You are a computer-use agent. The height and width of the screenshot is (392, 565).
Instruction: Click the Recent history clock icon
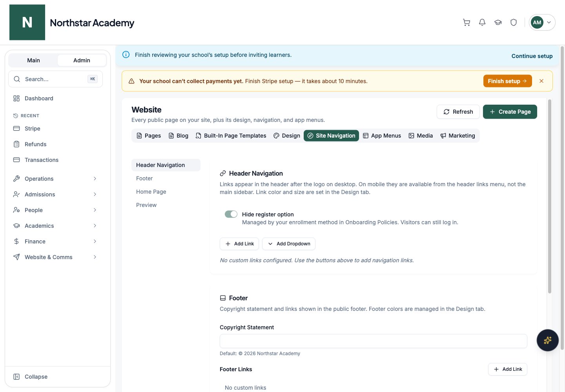tap(16, 116)
